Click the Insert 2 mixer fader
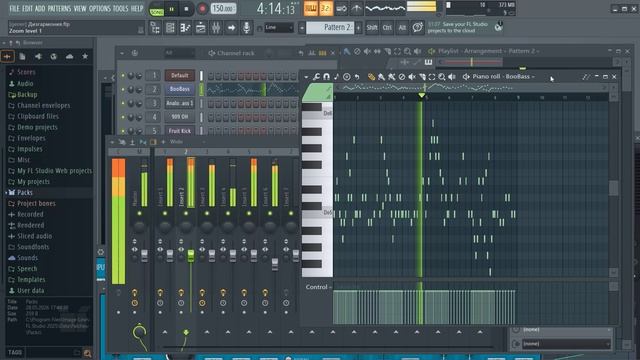640x360 pixels. tap(191, 256)
